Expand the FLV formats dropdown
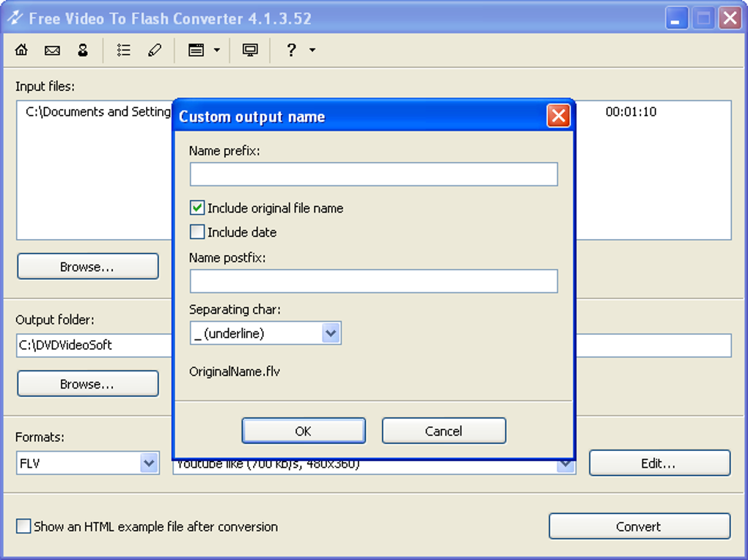This screenshot has height=560, width=748. coord(149,463)
